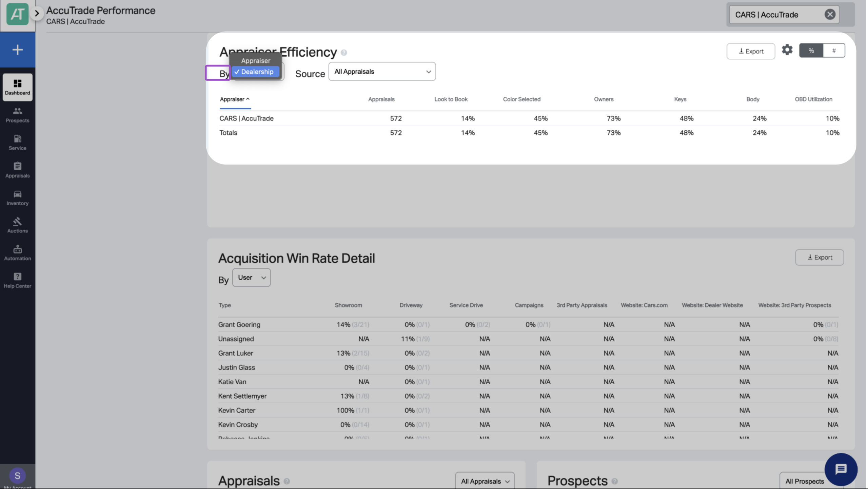Click the Campaigns column header
Viewport: 868px width, 489px height.
pos(529,305)
